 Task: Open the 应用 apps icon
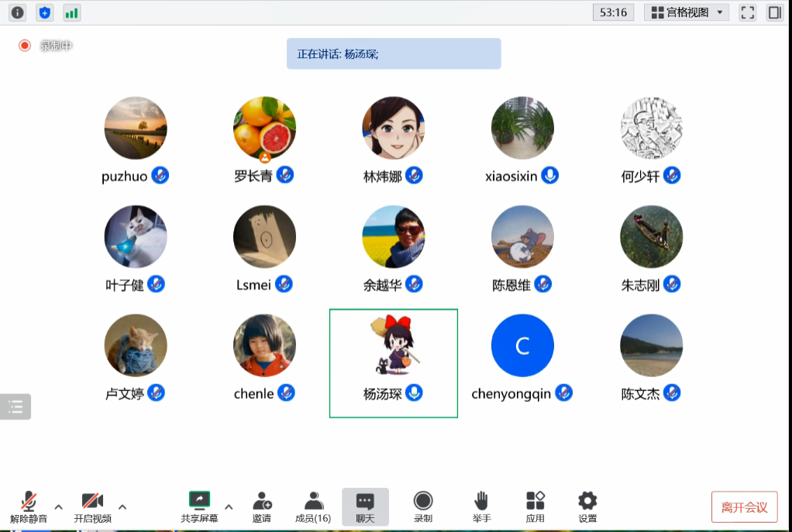pyautogui.click(x=535, y=506)
